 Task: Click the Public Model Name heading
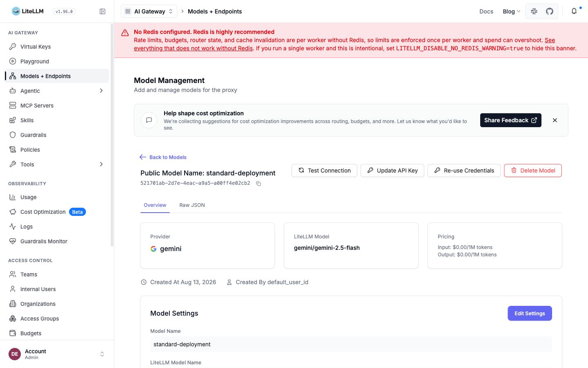(208, 173)
